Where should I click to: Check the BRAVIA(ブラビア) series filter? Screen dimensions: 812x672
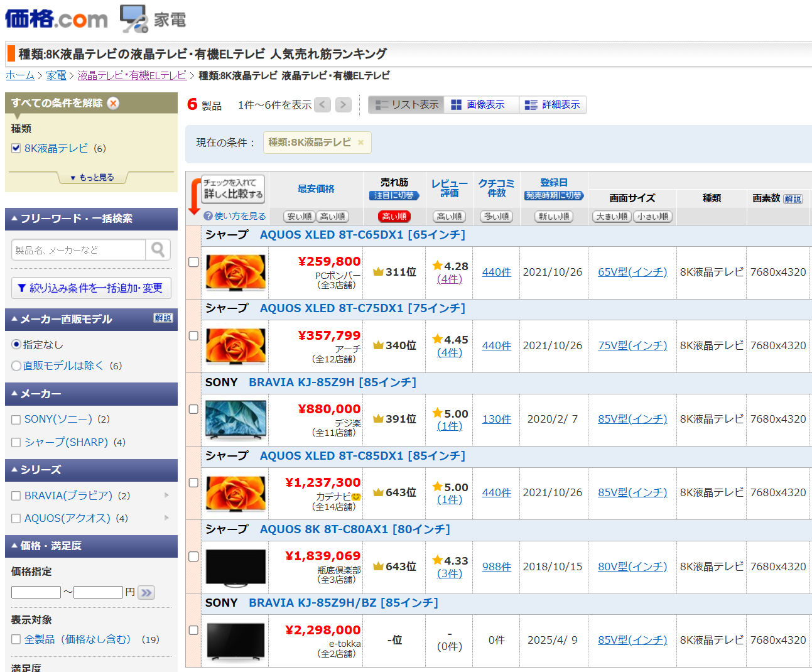coord(16,496)
